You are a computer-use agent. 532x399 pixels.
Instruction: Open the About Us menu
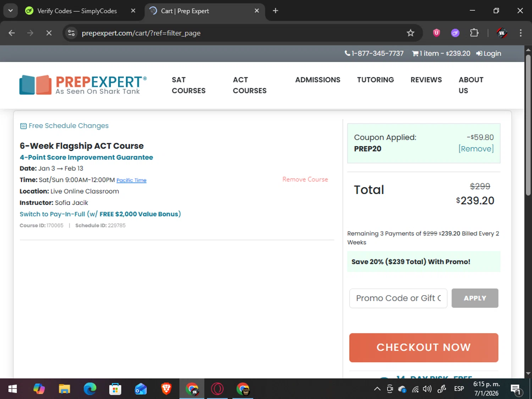coord(471,85)
